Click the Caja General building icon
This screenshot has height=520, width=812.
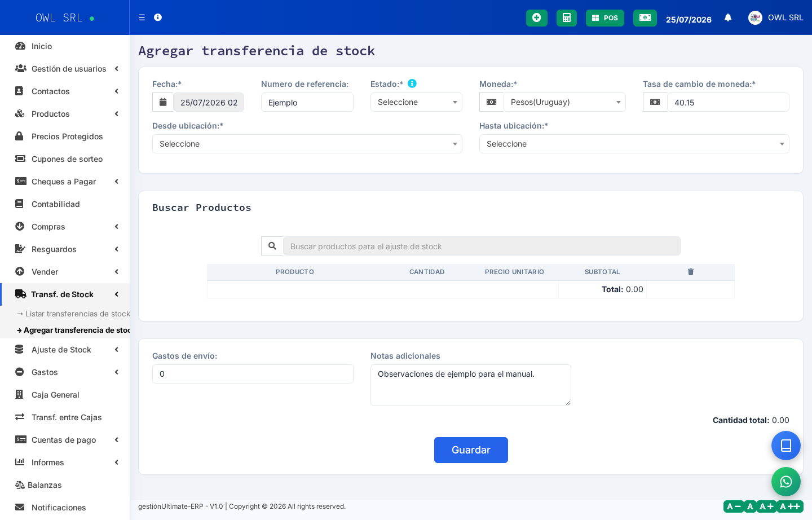coord(19,394)
